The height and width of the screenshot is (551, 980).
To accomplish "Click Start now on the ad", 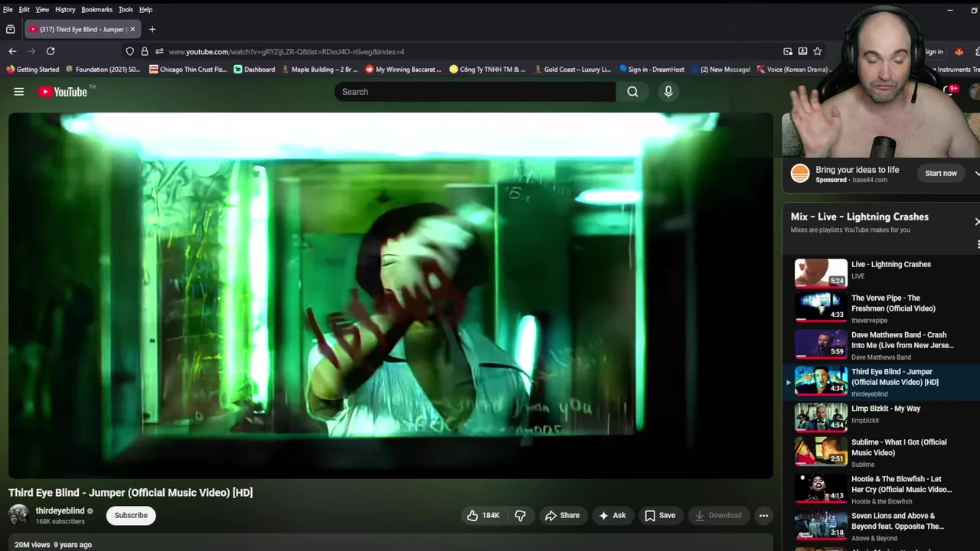I will (x=941, y=174).
